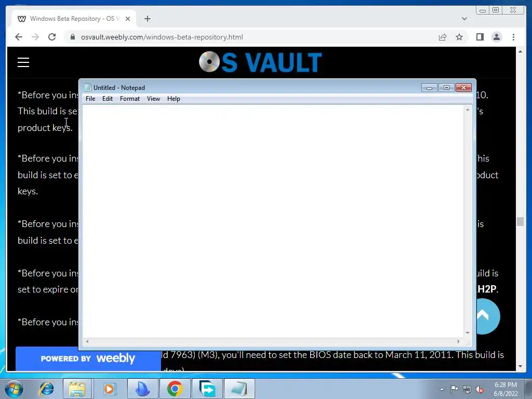Open Windows Explorer from taskbar

pos(77,389)
